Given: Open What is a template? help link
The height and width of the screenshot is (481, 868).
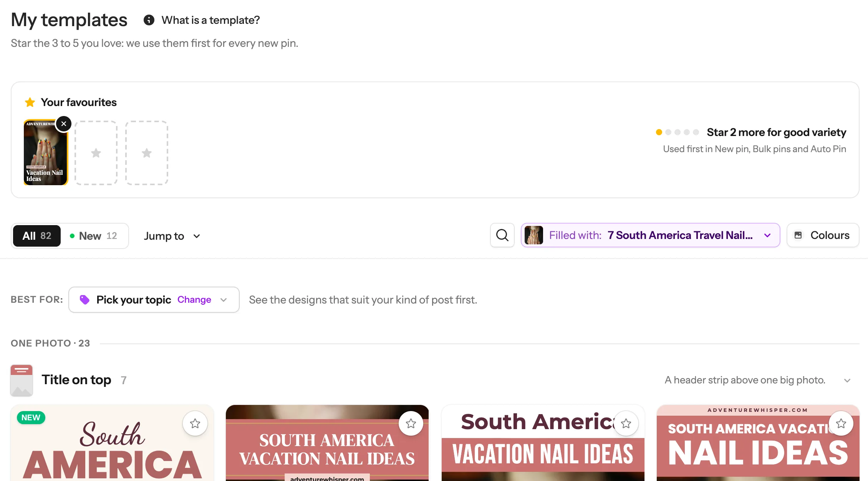Looking at the screenshot, I should coord(210,20).
